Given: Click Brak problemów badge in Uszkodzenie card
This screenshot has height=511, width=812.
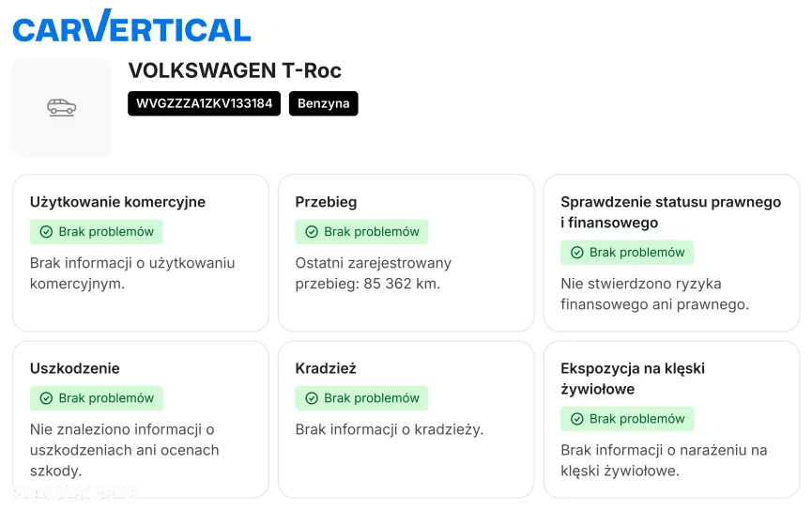Looking at the screenshot, I should 96,398.
